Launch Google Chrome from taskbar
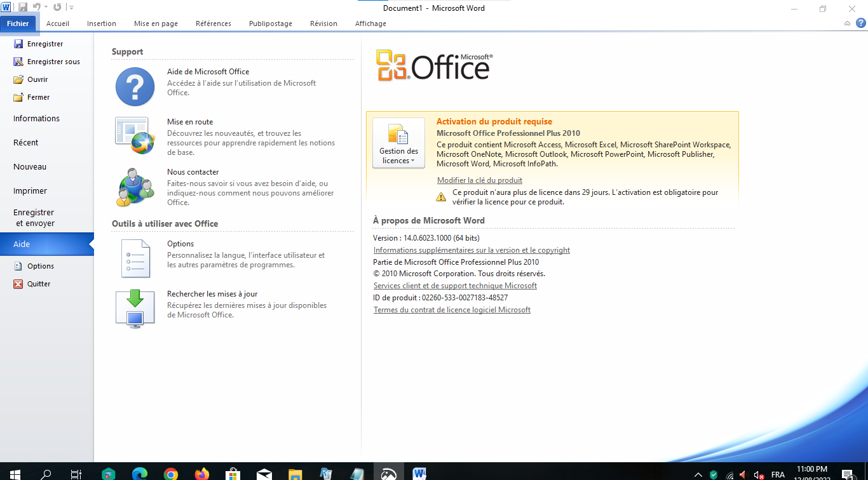The image size is (868, 480). [170, 474]
